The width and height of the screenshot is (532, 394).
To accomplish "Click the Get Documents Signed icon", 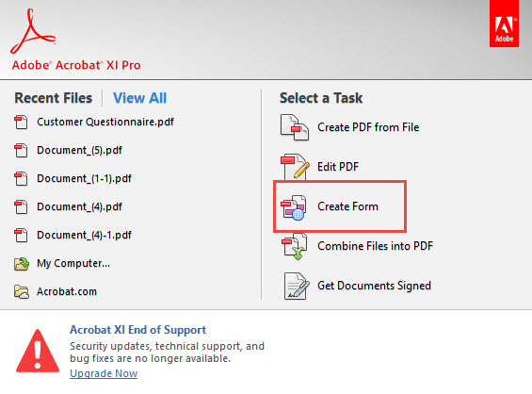I will tap(297, 286).
